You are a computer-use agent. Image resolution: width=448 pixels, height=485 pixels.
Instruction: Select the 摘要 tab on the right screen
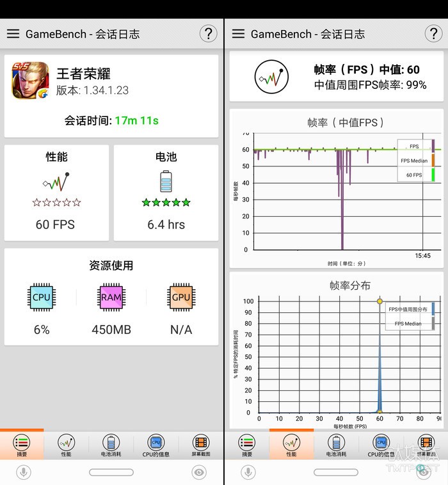[246, 445]
